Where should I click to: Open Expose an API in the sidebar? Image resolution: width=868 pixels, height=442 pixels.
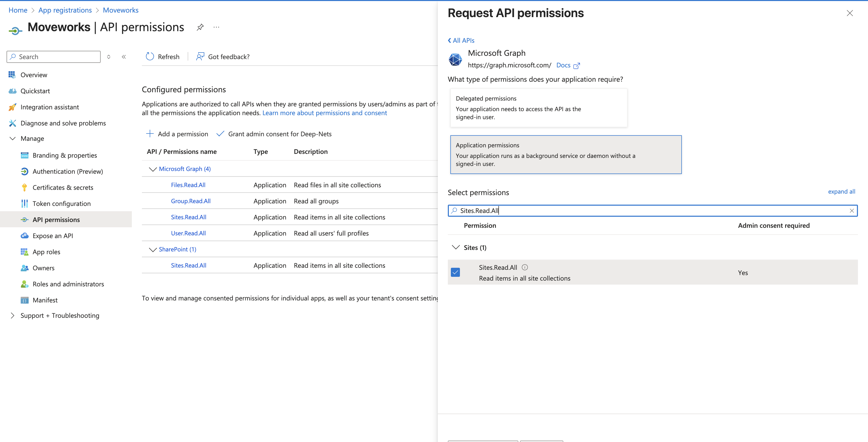[x=53, y=236]
